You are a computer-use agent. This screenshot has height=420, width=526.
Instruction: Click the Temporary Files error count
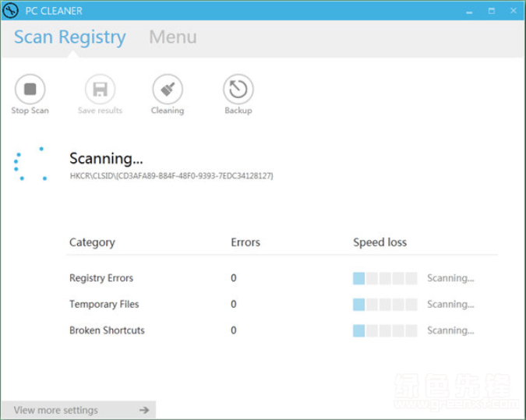(x=234, y=304)
